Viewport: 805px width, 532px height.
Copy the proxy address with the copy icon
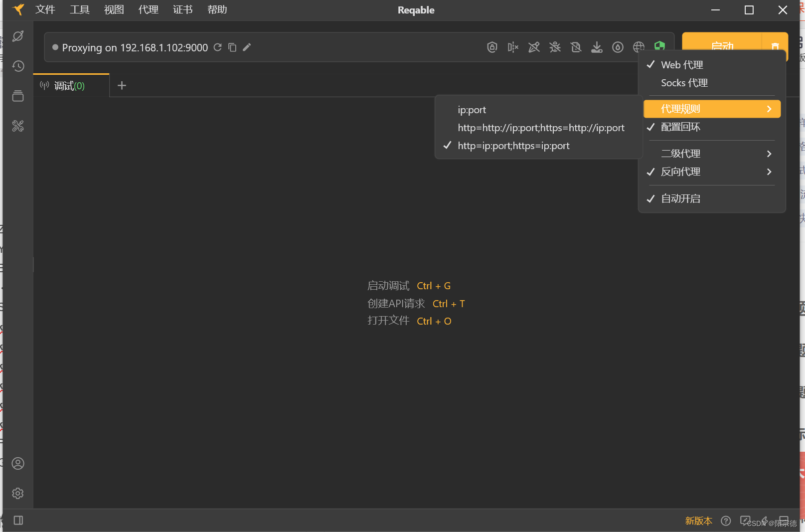coord(232,47)
